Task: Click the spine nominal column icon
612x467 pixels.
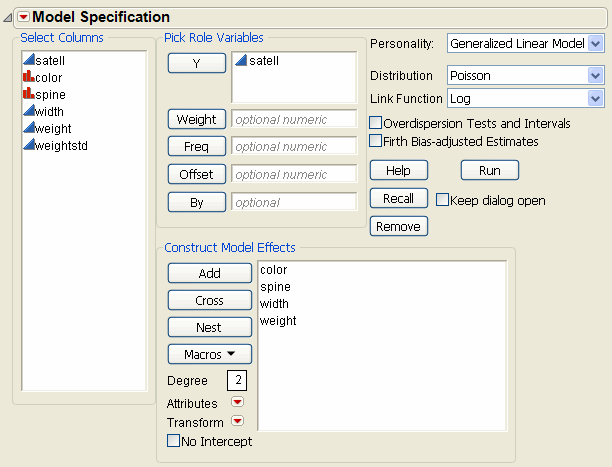Action: point(28,94)
